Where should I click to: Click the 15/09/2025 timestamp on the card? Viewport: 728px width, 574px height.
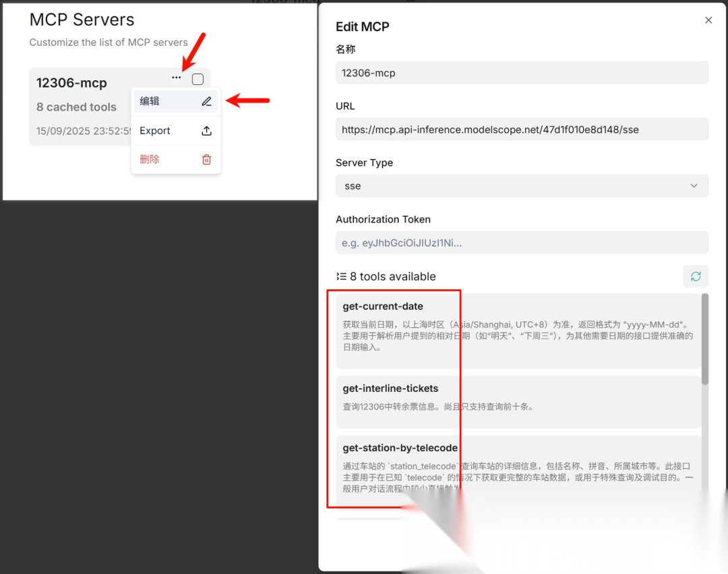click(84, 131)
